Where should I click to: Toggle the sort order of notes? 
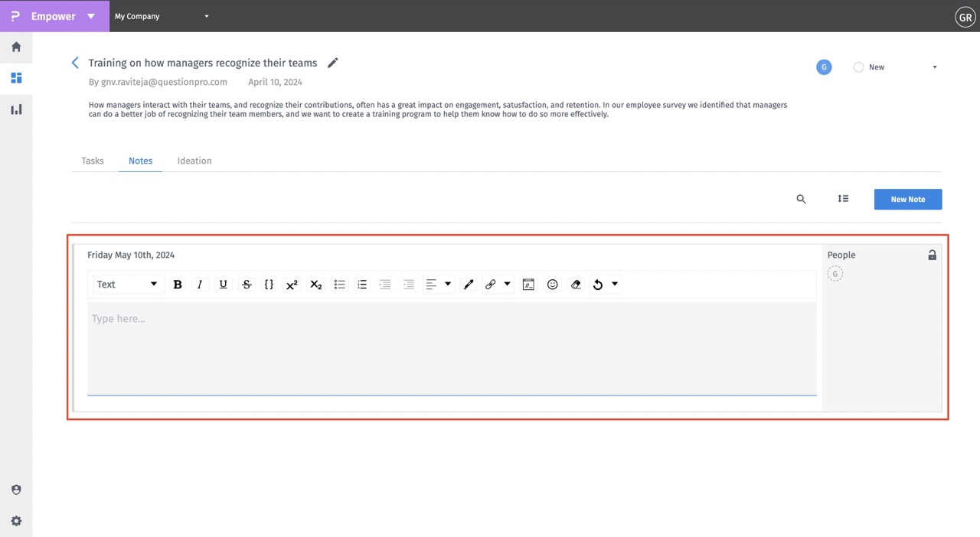tap(843, 198)
